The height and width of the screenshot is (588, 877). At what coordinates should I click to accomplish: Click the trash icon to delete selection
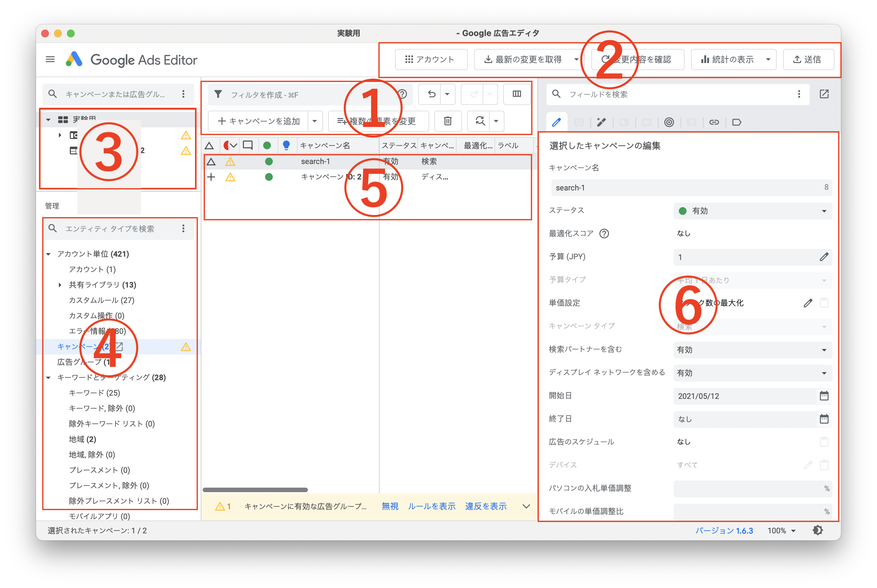pyautogui.click(x=448, y=121)
